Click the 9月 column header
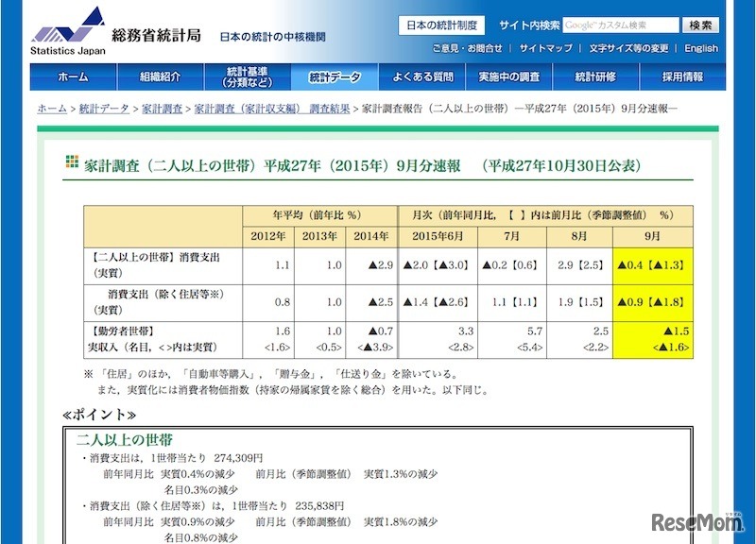This screenshot has height=544, width=756. click(x=653, y=237)
